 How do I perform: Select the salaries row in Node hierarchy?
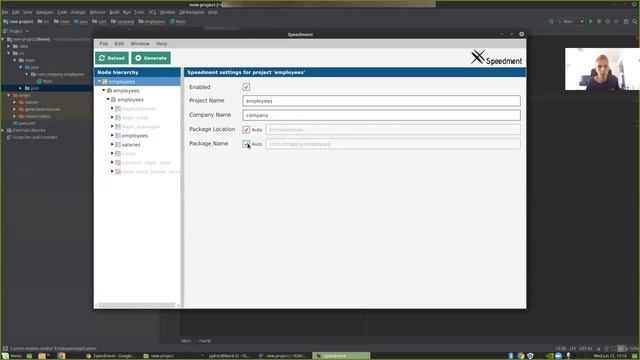click(137, 144)
